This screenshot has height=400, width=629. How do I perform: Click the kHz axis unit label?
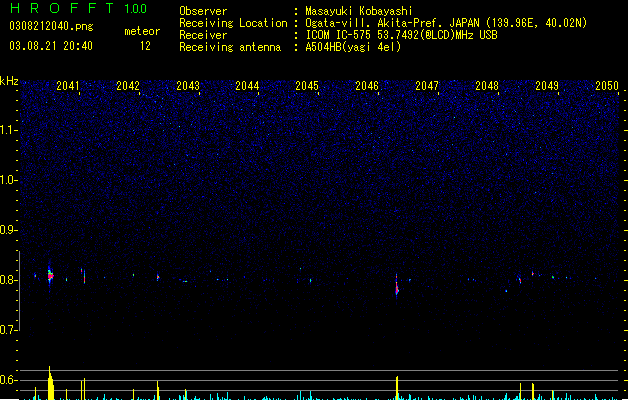pyautogui.click(x=9, y=81)
